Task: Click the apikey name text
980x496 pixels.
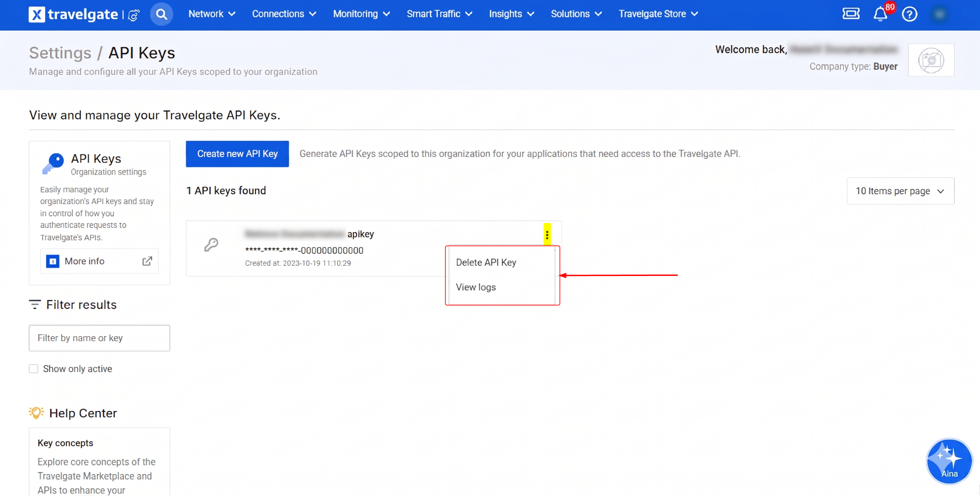Action: tap(309, 234)
